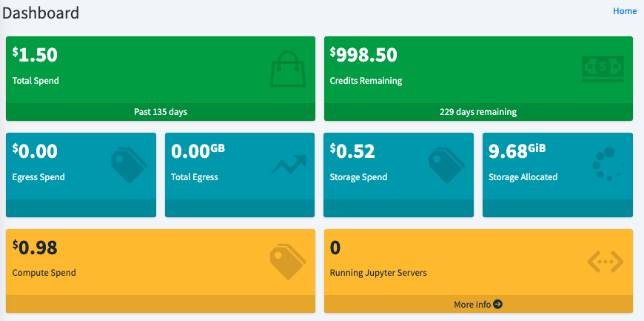This screenshot has height=321, width=644.
Task: Click the Past 135 days footer
Action: [161, 111]
